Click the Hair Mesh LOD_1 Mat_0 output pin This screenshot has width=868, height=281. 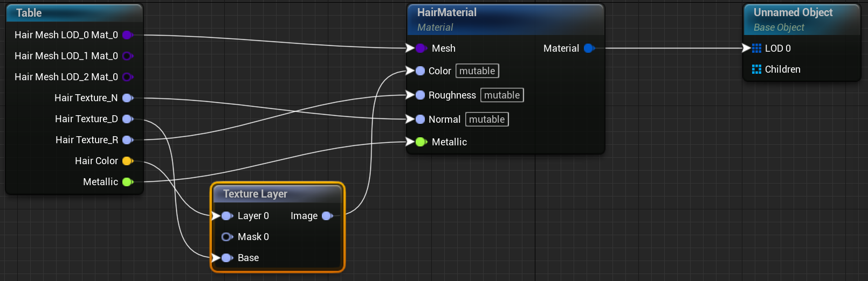[128, 56]
